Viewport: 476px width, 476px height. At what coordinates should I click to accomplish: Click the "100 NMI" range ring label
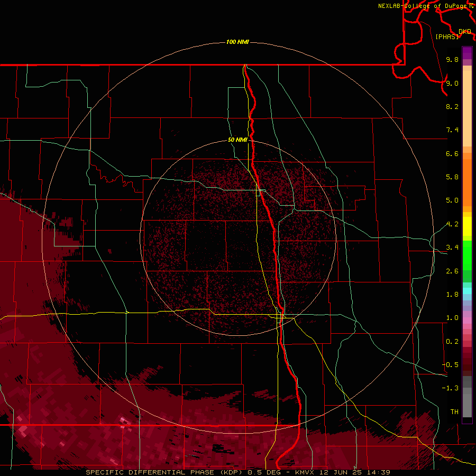237,42
